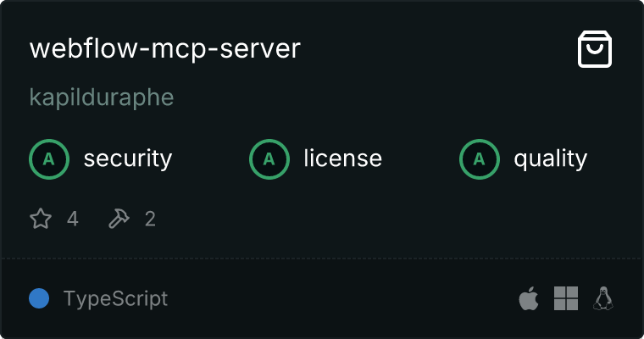Click the quality label text
Viewport: 644px width, 339px height.
pyautogui.click(x=550, y=158)
